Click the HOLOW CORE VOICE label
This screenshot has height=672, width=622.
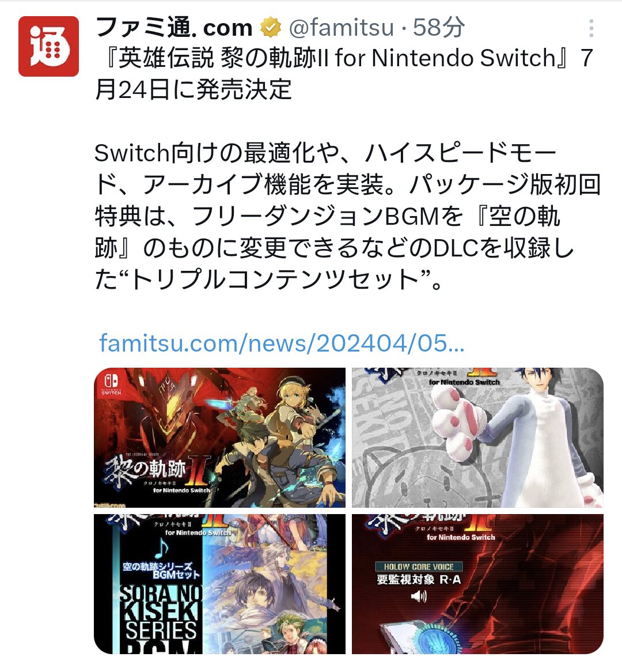click(x=419, y=567)
